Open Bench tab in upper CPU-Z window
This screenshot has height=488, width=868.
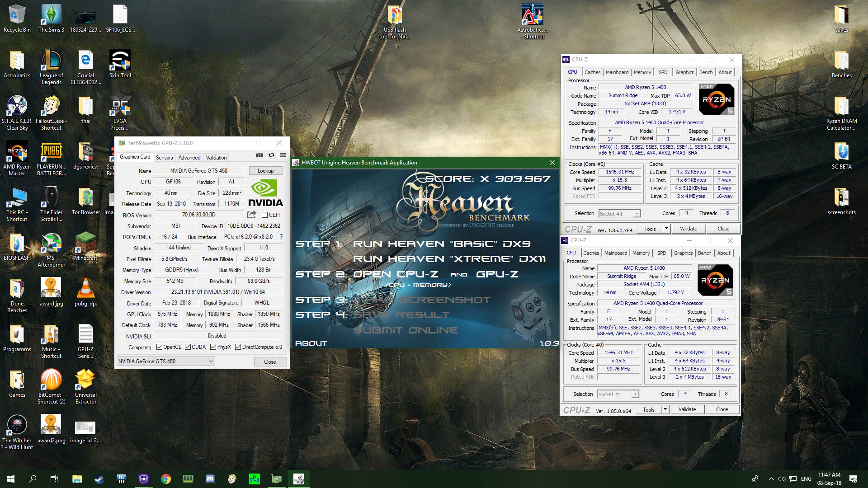click(x=706, y=72)
